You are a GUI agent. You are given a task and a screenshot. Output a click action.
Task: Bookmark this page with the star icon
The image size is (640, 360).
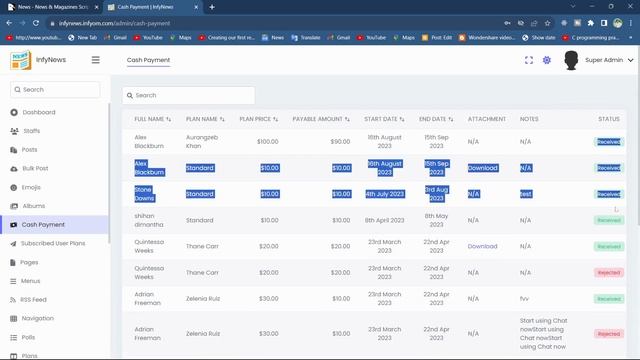click(547, 23)
